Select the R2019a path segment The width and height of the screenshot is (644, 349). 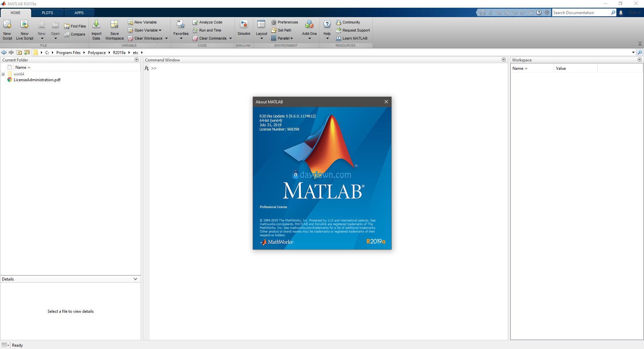tap(119, 53)
